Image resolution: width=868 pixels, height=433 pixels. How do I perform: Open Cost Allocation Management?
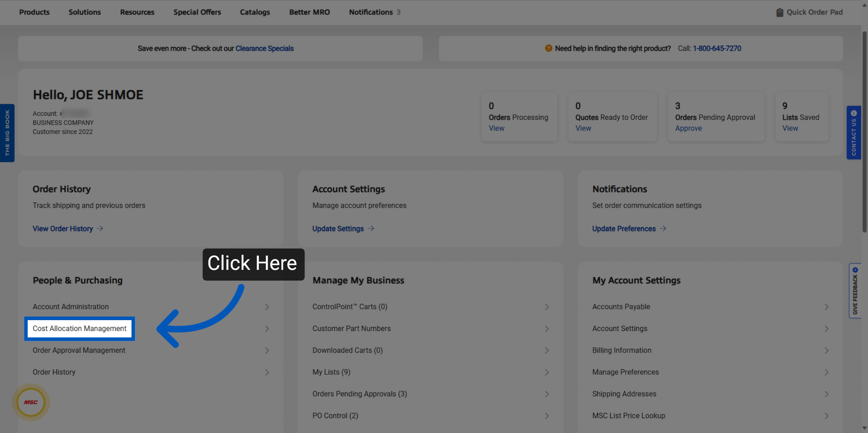coord(80,328)
